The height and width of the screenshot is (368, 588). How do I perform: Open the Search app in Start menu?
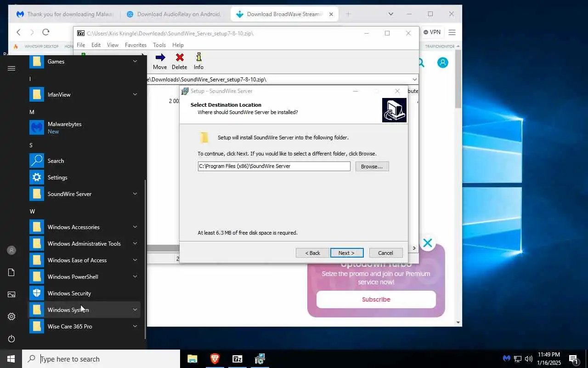pyautogui.click(x=85, y=161)
